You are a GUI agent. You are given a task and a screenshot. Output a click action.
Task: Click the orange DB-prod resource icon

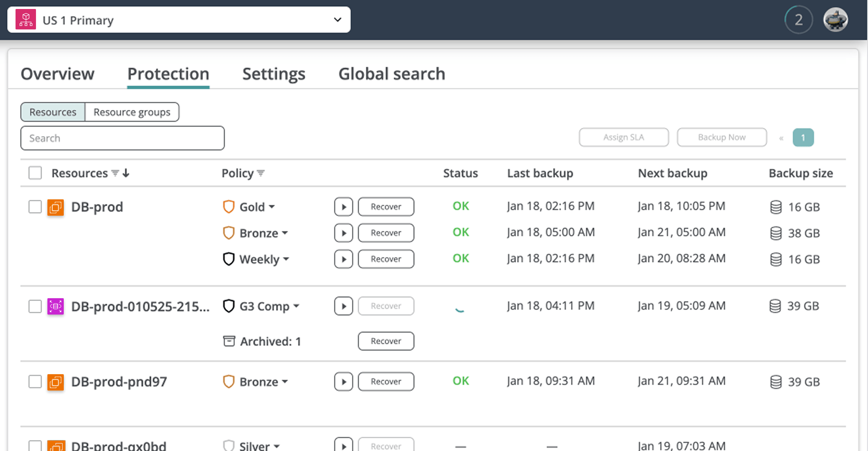pyautogui.click(x=56, y=207)
